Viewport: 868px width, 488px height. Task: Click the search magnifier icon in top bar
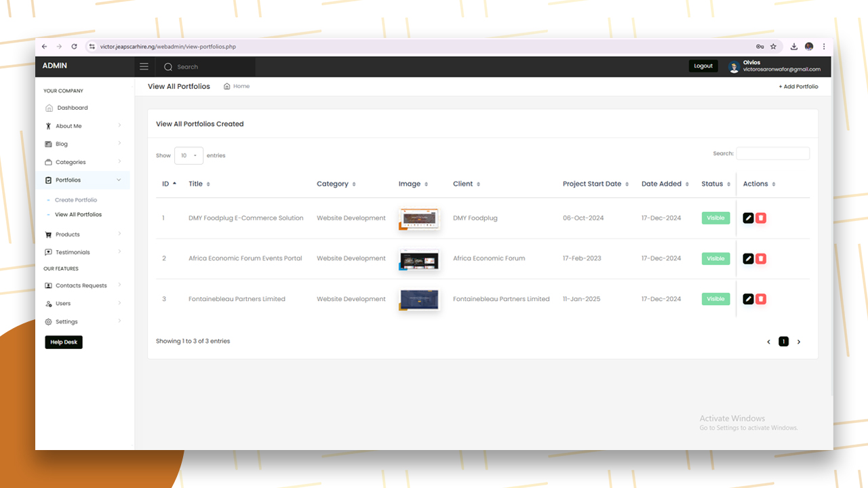(168, 67)
